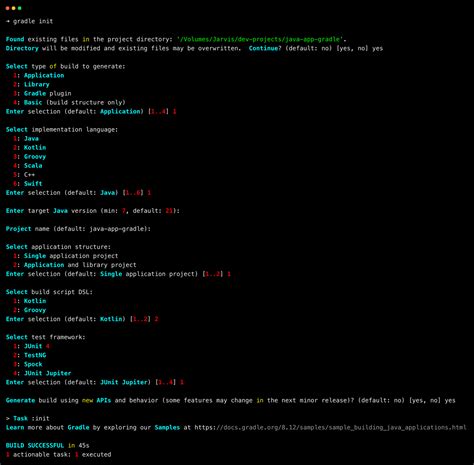Click the '6: Swift' language option
Screen dimensions: 474x465
(x=28, y=184)
